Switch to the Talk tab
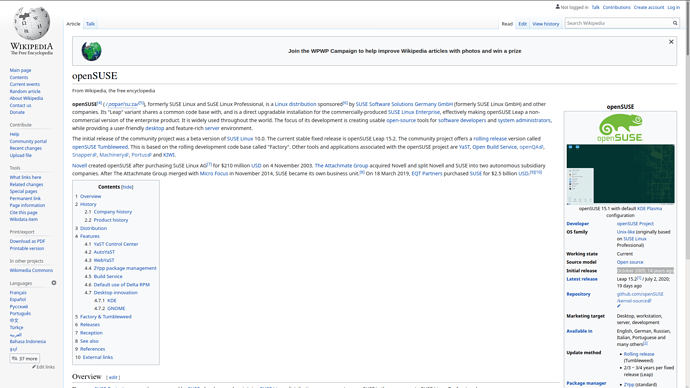690x388 pixels. click(x=90, y=24)
